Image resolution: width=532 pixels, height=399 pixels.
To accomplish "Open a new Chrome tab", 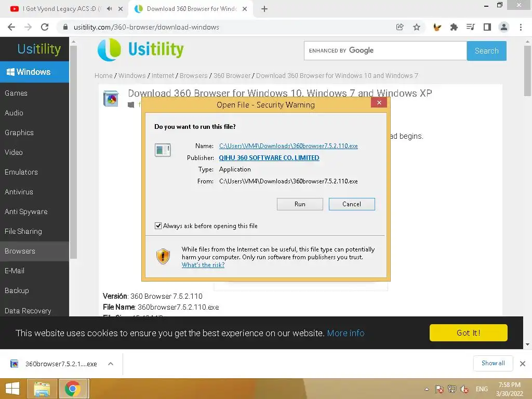I will pos(264,9).
